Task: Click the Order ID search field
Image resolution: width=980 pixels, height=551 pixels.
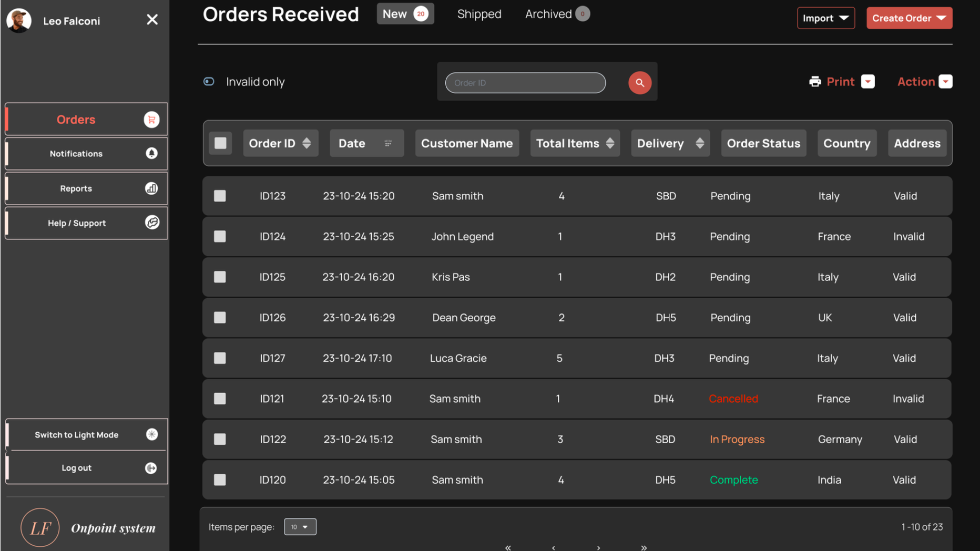Action: coord(526,82)
